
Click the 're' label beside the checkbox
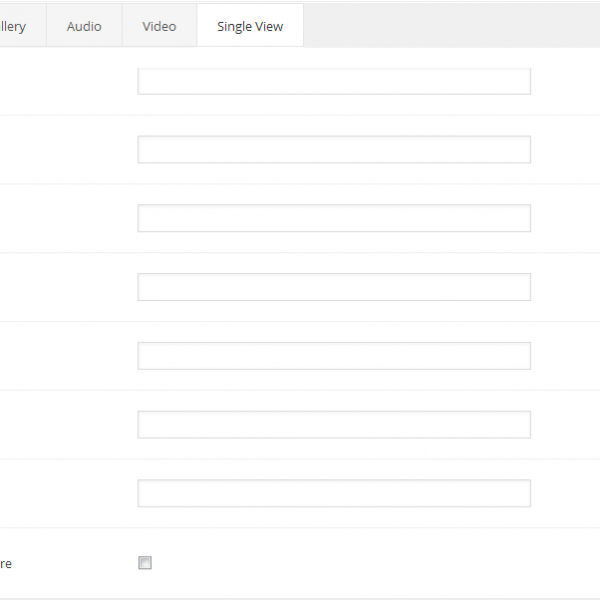[6, 564]
